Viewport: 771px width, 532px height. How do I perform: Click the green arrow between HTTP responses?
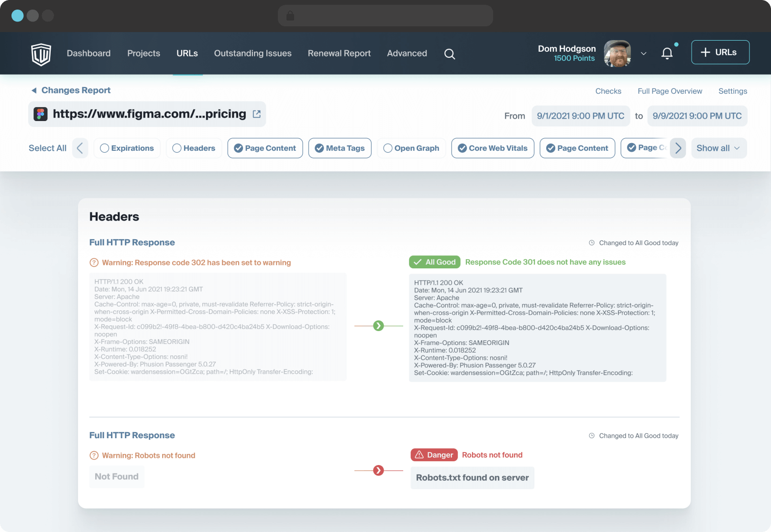(378, 326)
